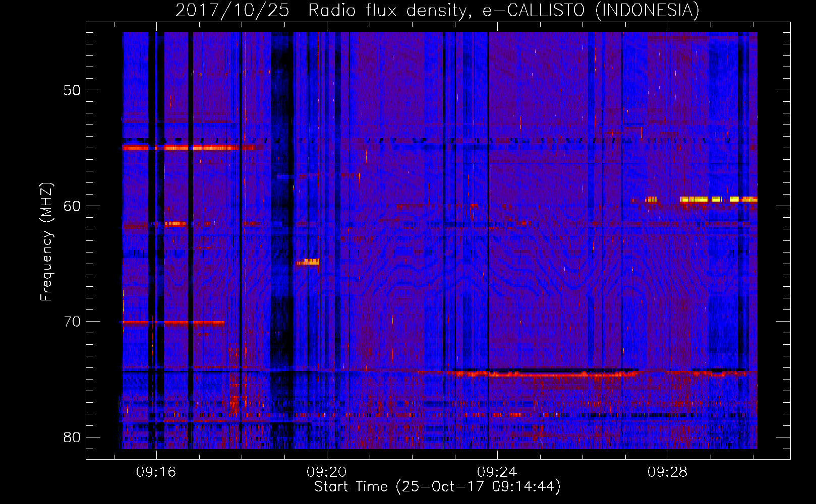The image size is (816, 504).
Task: Click the 09:16 time tick label
Action: (x=156, y=472)
